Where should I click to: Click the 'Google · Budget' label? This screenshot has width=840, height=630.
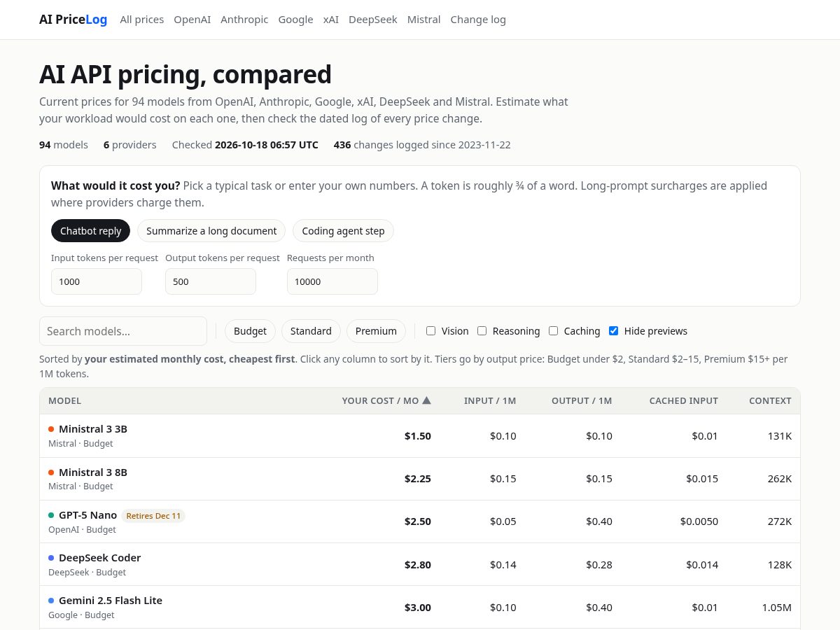point(81,615)
